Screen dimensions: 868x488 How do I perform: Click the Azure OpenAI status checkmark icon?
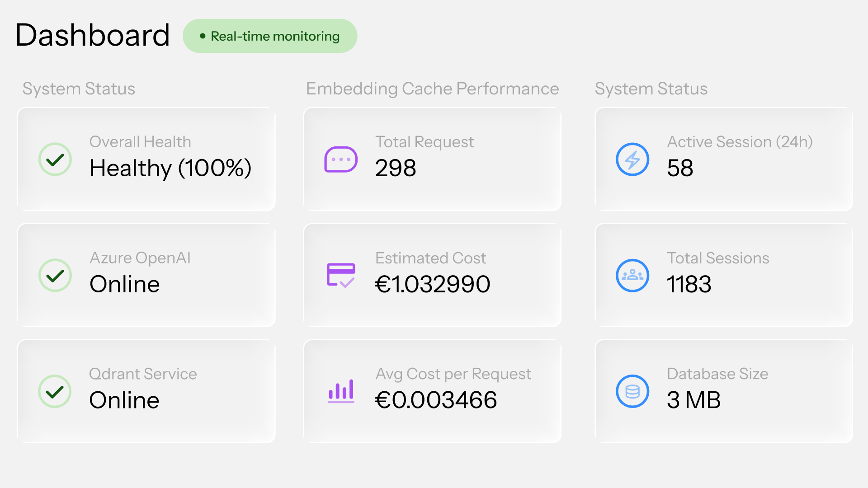coord(55,276)
